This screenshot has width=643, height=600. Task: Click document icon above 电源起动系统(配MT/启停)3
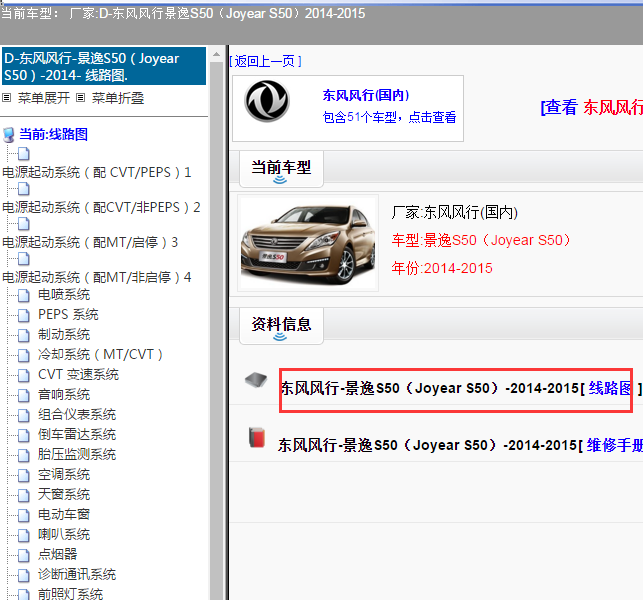point(23,224)
